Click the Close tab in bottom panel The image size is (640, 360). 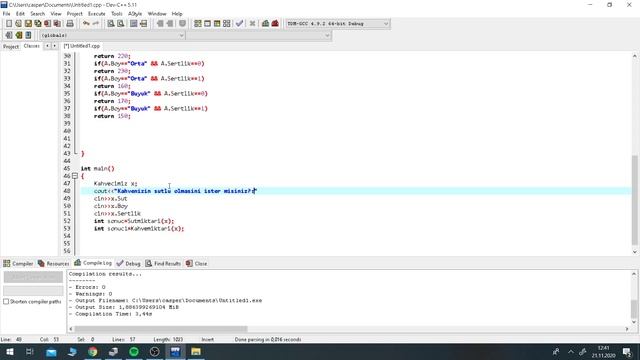tap(196, 264)
